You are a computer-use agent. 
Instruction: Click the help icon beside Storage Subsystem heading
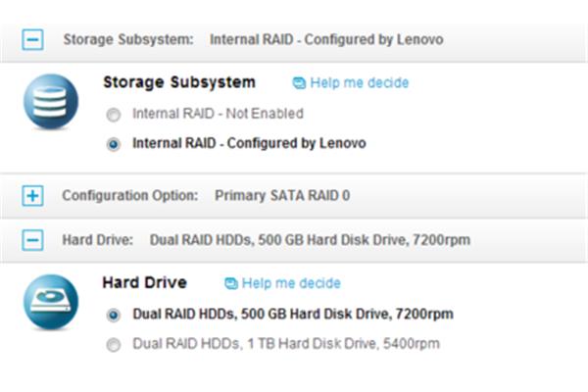[x=299, y=83]
